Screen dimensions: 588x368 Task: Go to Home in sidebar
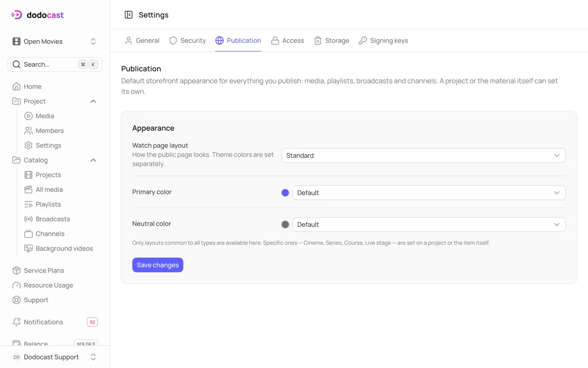click(55, 86)
